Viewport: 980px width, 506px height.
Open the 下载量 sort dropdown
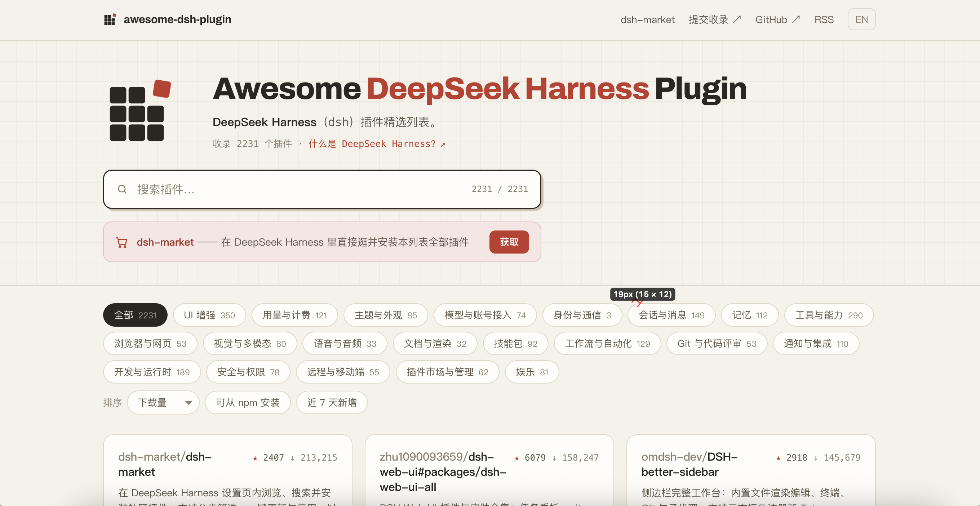[x=163, y=403]
